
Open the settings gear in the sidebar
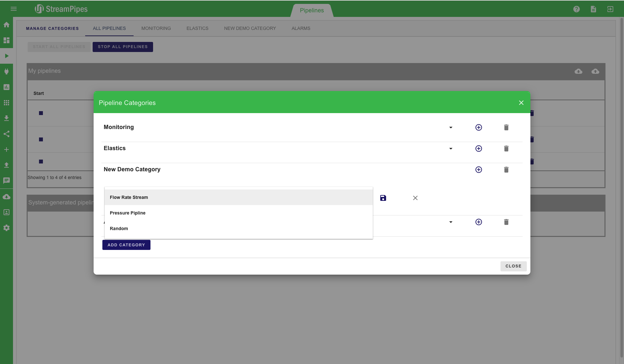(6, 228)
